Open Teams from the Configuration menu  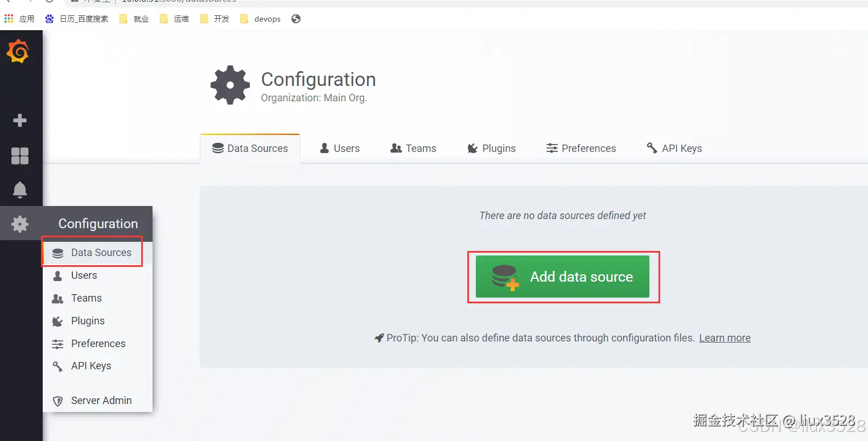(x=86, y=298)
